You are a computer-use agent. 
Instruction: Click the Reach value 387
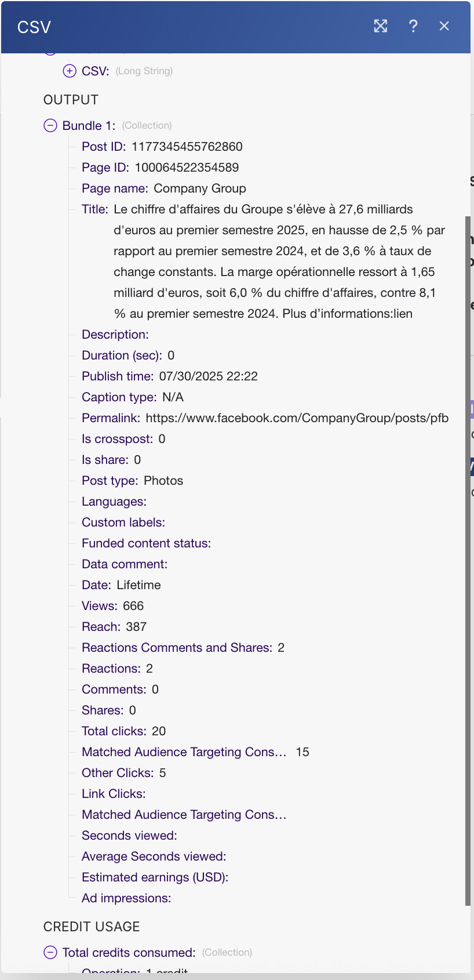pyautogui.click(x=136, y=627)
